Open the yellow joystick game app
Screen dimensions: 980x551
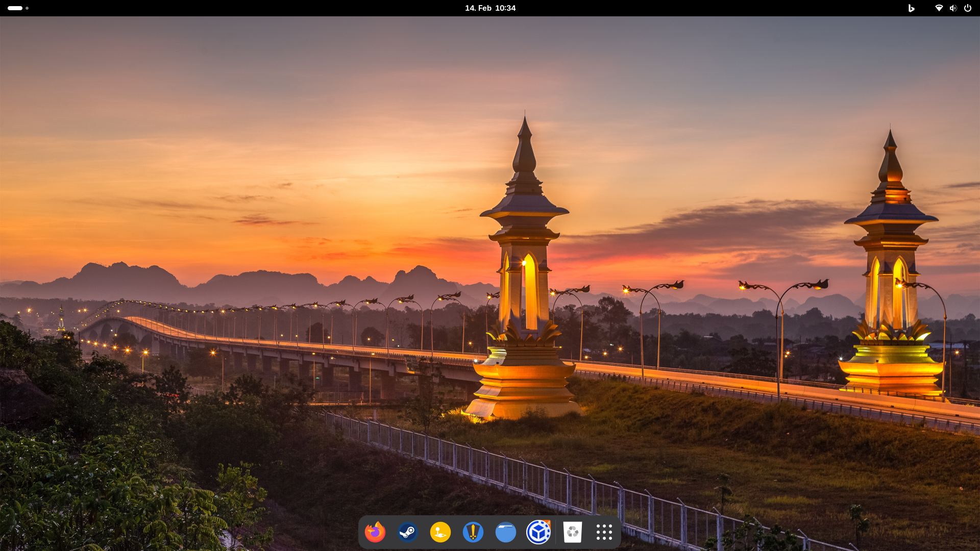(440, 532)
